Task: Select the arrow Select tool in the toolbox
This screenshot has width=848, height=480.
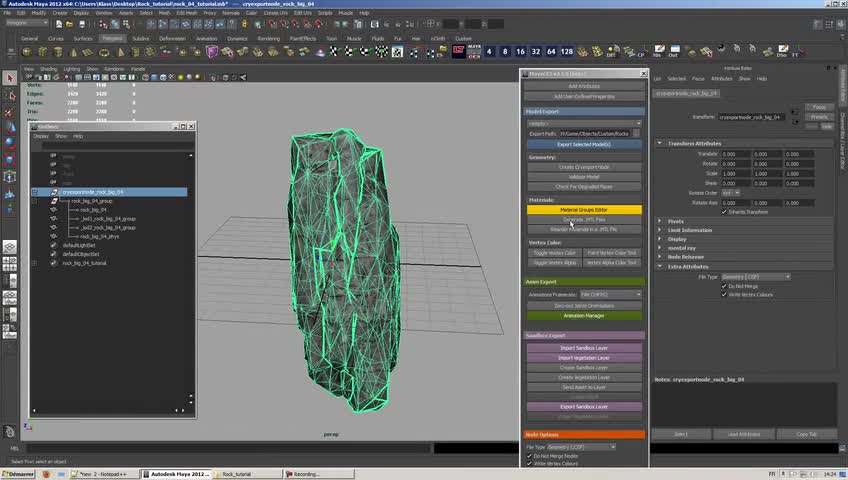Action: coord(9,79)
